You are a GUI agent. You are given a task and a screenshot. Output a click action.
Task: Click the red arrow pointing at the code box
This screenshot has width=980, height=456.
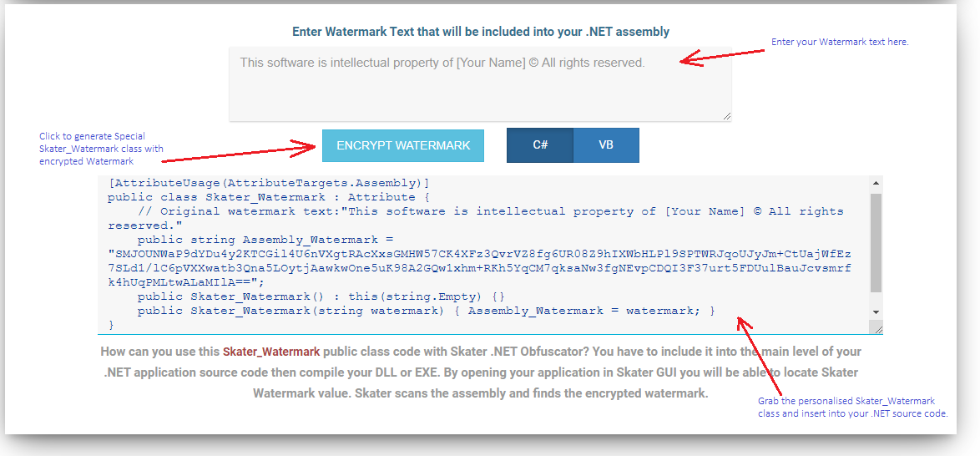(760, 356)
